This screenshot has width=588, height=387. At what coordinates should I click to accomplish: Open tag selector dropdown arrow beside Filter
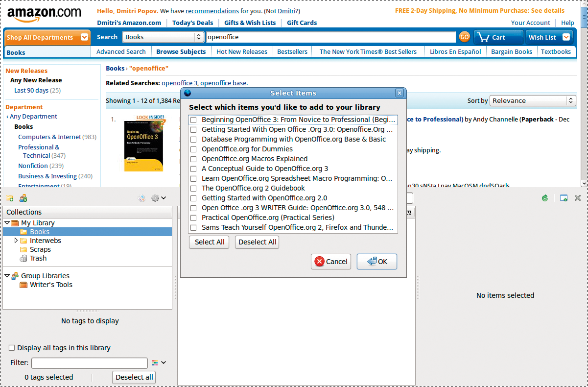click(164, 363)
